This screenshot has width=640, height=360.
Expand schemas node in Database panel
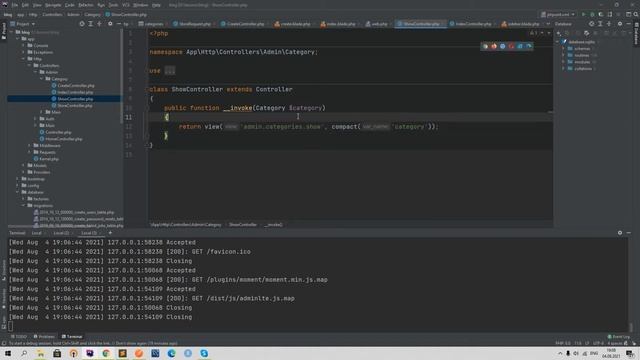click(563, 49)
